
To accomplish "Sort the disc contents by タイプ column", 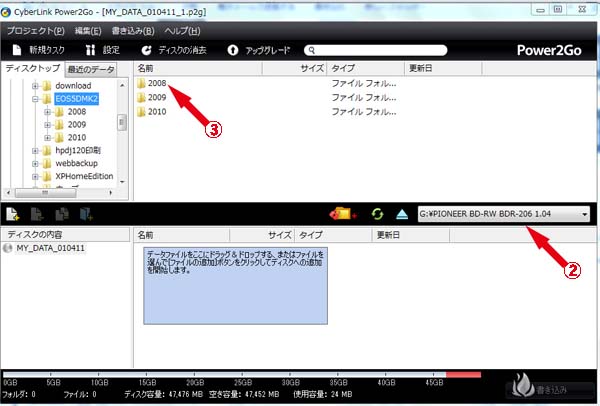I will [x=333, y=235].
